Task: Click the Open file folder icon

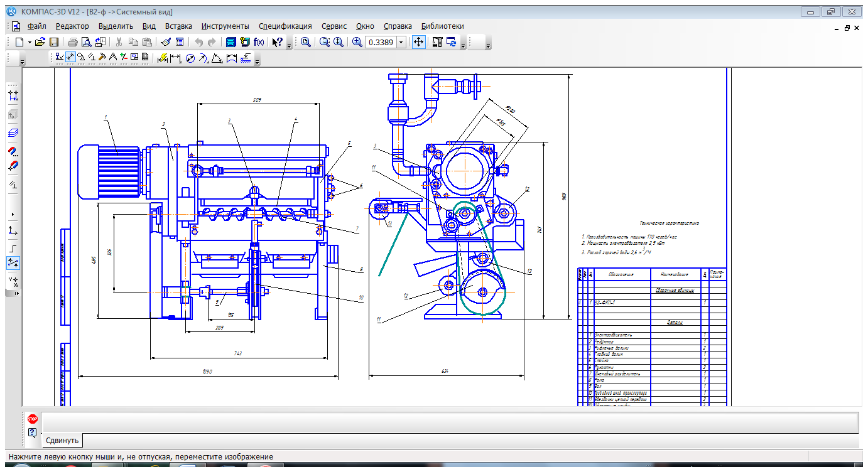Action: (40, 42)
